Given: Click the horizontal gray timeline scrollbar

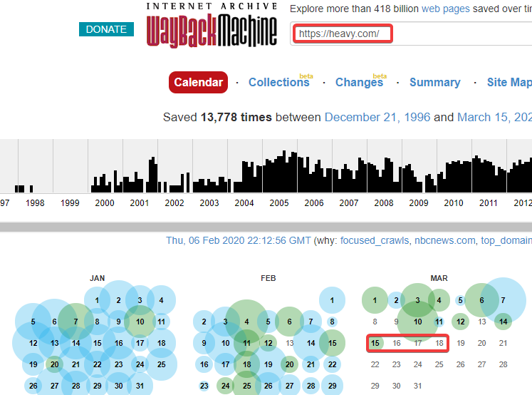Looking at the screenshot, I should [x=266, y=227].
